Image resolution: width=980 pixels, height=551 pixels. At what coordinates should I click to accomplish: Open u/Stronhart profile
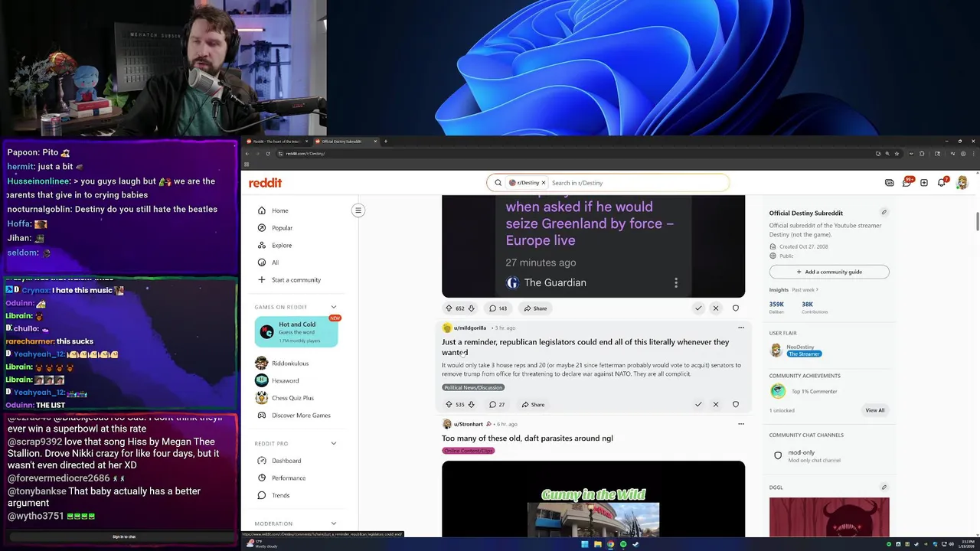(468, 424)
